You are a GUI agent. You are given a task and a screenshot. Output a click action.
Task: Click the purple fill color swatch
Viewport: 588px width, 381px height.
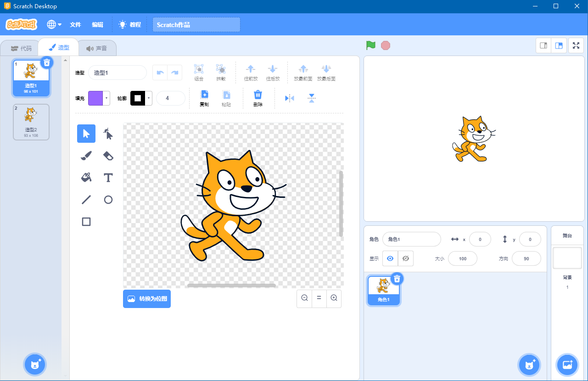[x=96, y=98]
